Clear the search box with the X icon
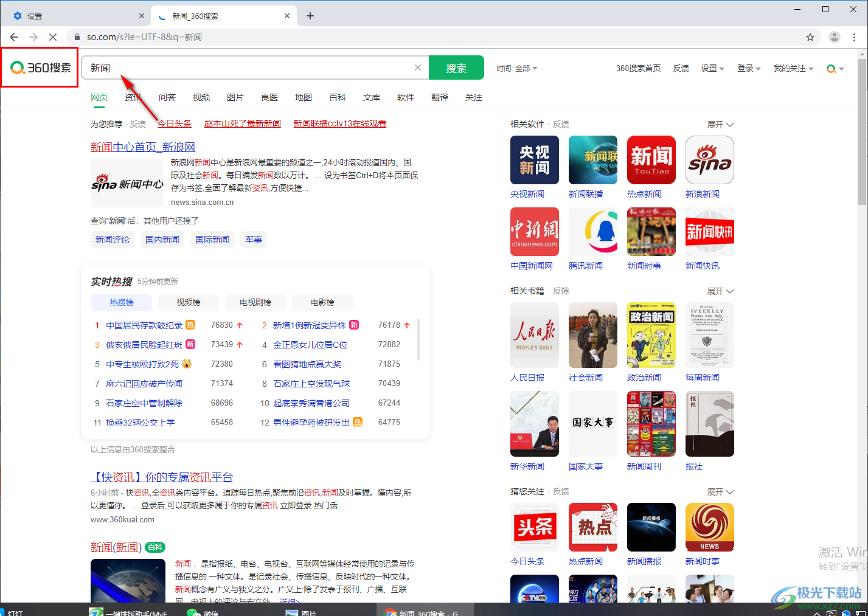 [418, 67]
